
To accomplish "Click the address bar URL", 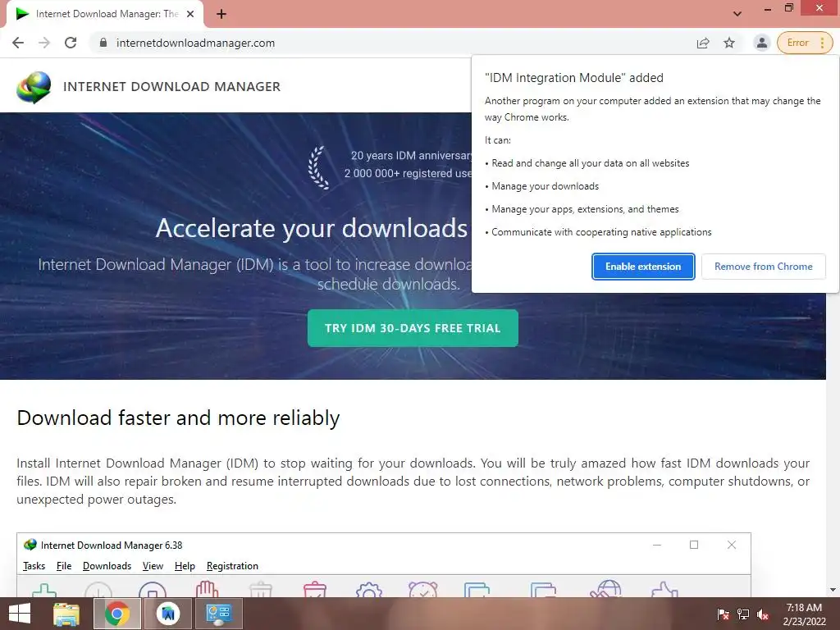I will coord(195,43).
